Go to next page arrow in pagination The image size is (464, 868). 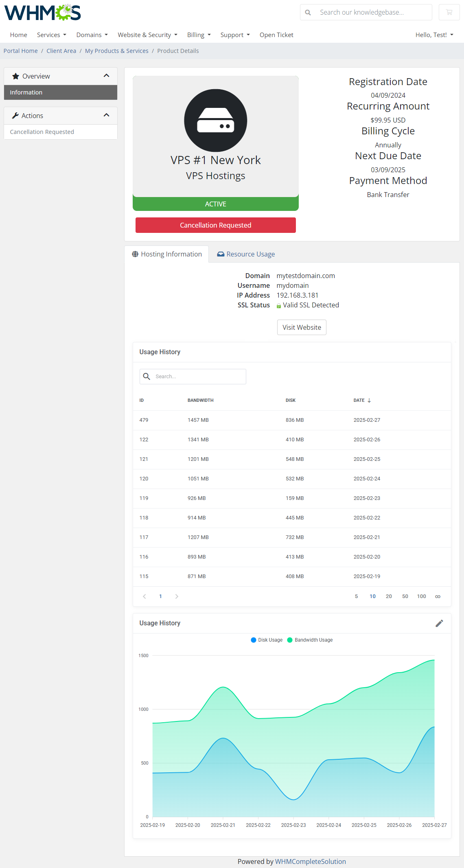177,596
